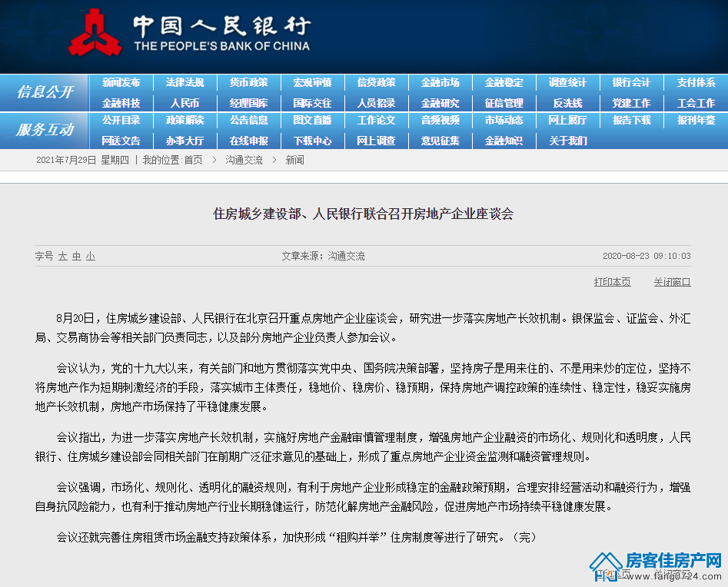This screenshot has height=587, width=728.
Task: Open the 货币政策 menu item
Action: tap(249, 83)
